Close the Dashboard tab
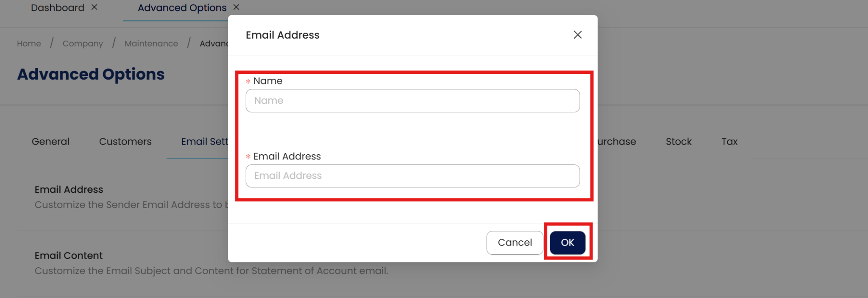This screenshot has width=868, height=298. pos(95,7)
